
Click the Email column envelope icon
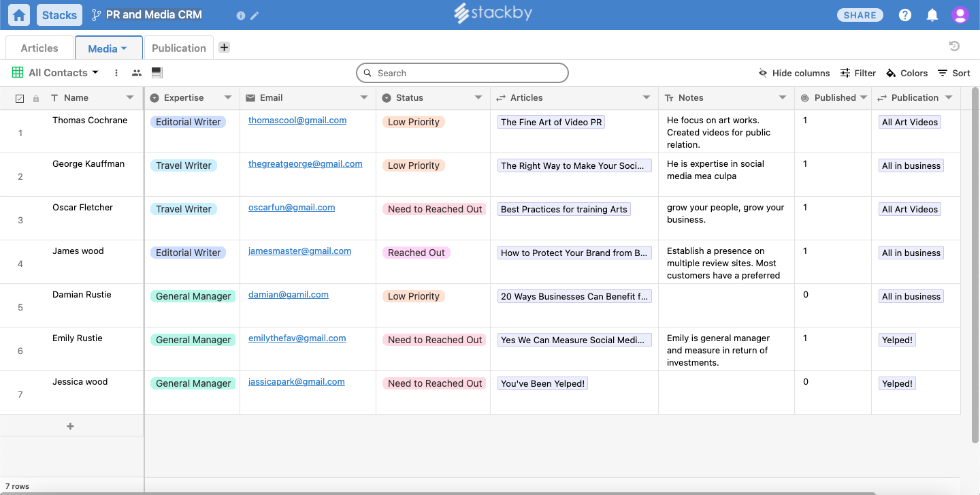click(250, 98)
